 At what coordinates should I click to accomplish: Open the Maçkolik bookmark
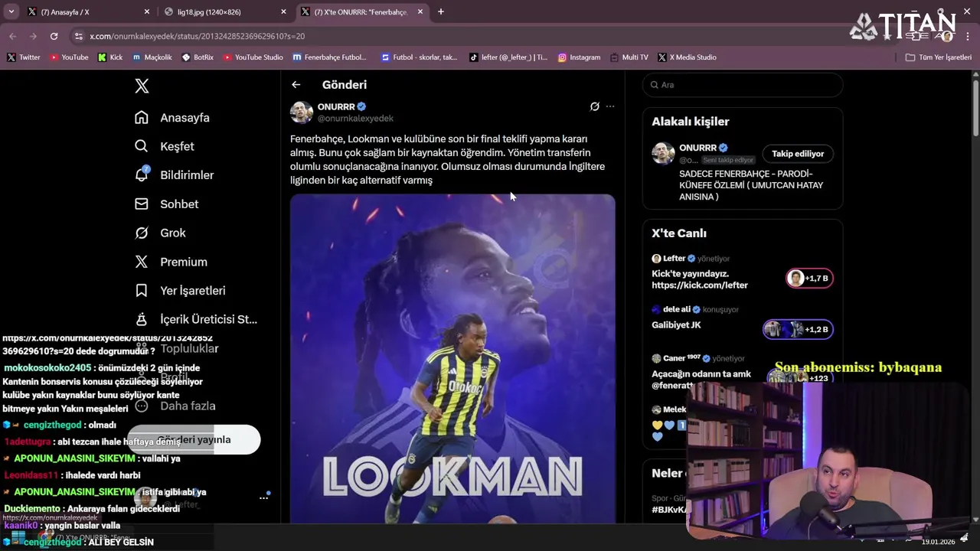point(152,57)
